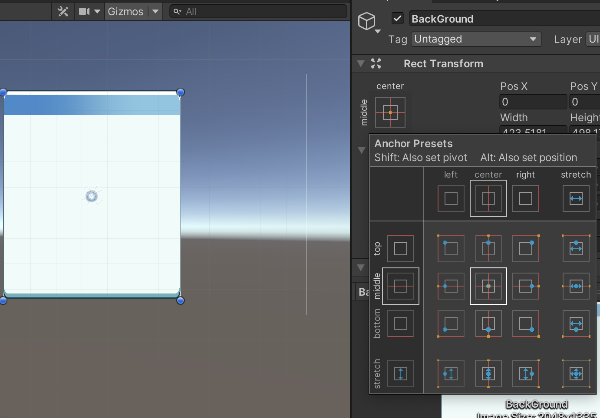Choose the middle horizontal-stretch anchor preset
This screenshot has width=600, height=418.
(576, 286)
